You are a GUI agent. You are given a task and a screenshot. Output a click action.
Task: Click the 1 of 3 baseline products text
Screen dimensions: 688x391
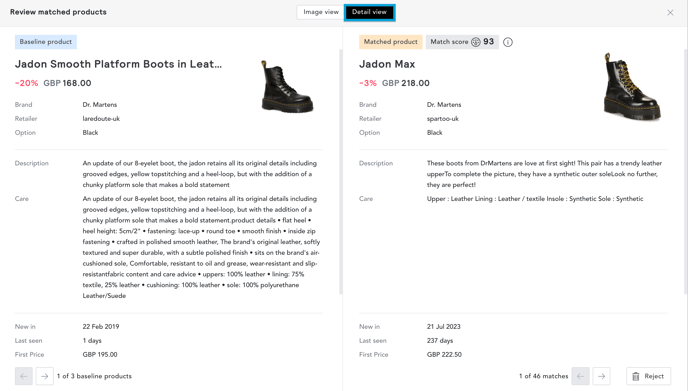[x=94, y=376]
